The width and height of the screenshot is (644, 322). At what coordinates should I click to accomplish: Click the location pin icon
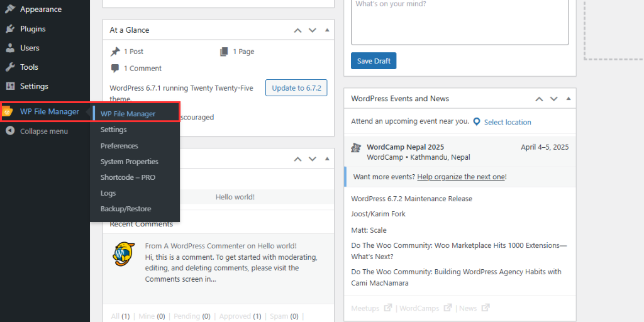(x=477, y=122)
